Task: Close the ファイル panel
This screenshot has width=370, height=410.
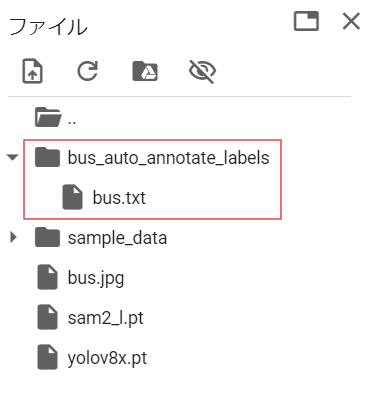Action: [x=351, y=22]
